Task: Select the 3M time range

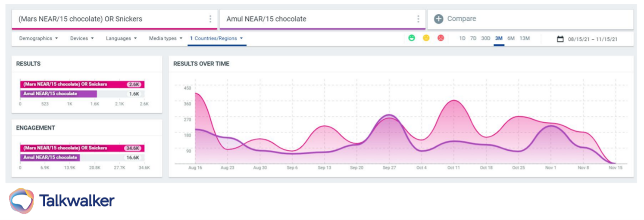Action: tap(499, 38)
